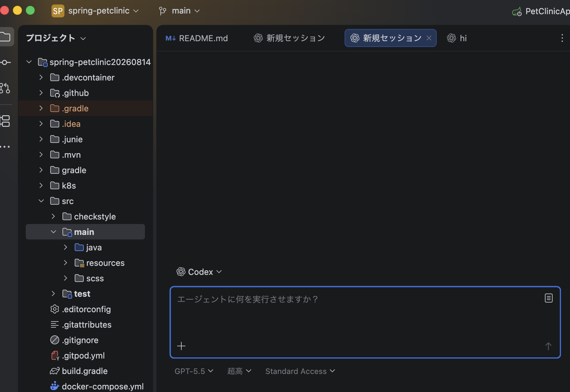This screenshot has width=570, height=392.
Task: Close the active 新規セッション tab
Action: coord(429,38)
